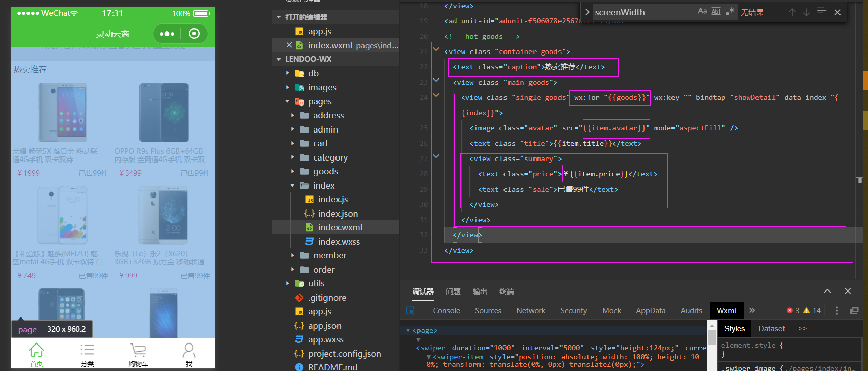Switch to the 输出 output tab
868x371 pixels.
pos(480,291)
